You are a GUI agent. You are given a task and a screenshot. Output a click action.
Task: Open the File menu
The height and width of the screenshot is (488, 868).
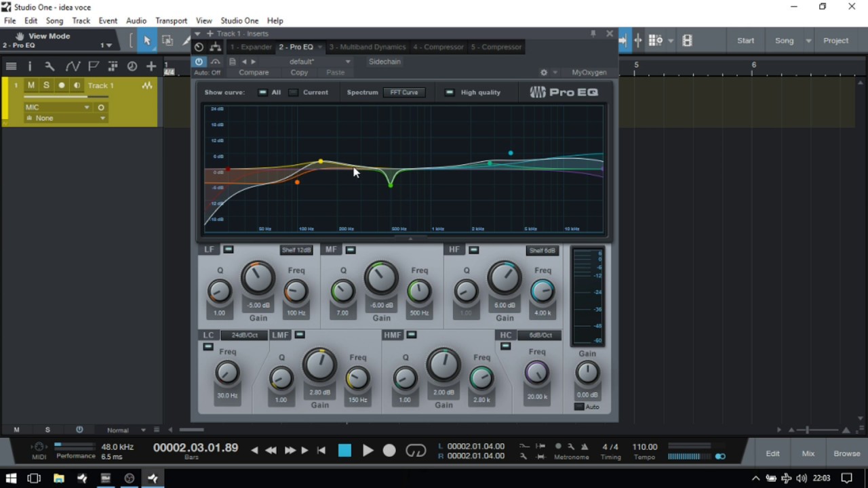[x=9, y=21]
